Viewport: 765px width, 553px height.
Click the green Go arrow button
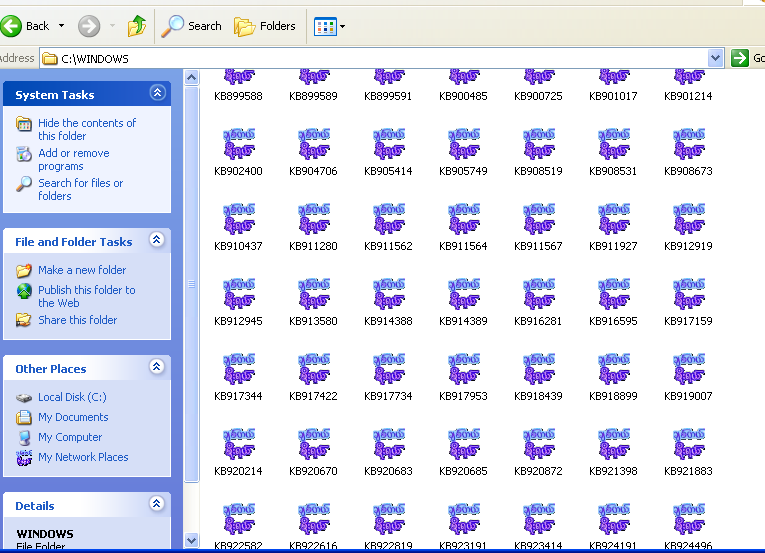point(740,59)
